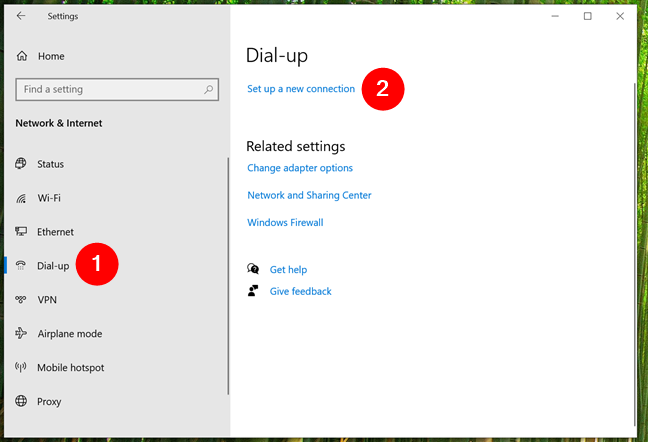Open the Status section
Screen dimensions: 648x442
(x=50, y=164)
